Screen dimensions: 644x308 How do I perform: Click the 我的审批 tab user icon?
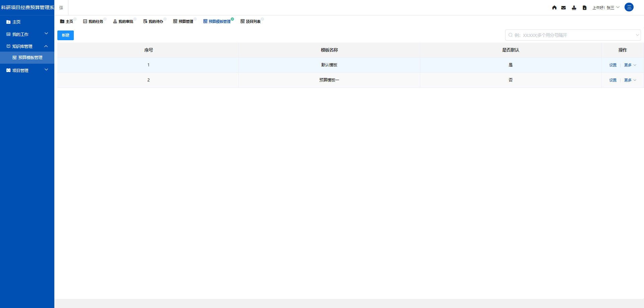click(115, 21)
